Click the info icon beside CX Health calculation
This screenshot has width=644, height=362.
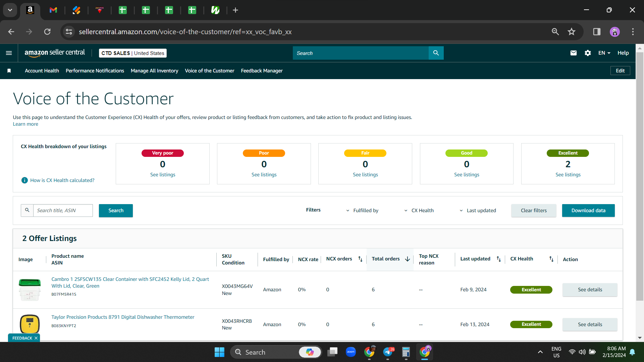(x=24, y=180)
